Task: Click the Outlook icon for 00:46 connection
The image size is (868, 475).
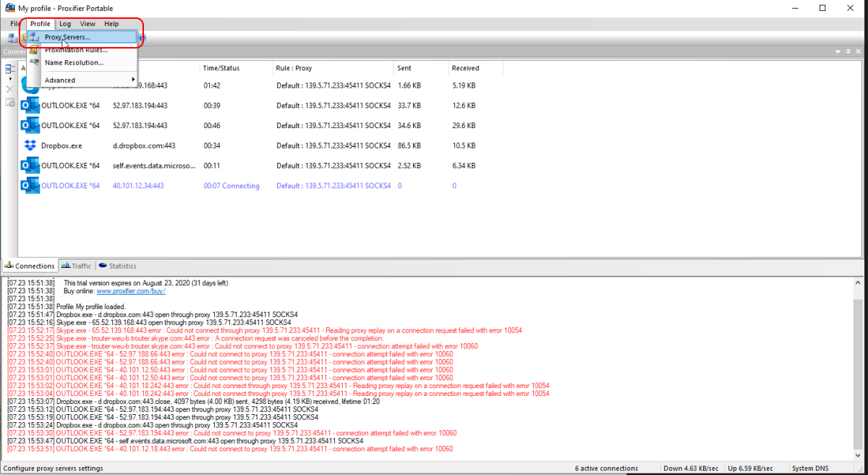Action: (30, 125)
